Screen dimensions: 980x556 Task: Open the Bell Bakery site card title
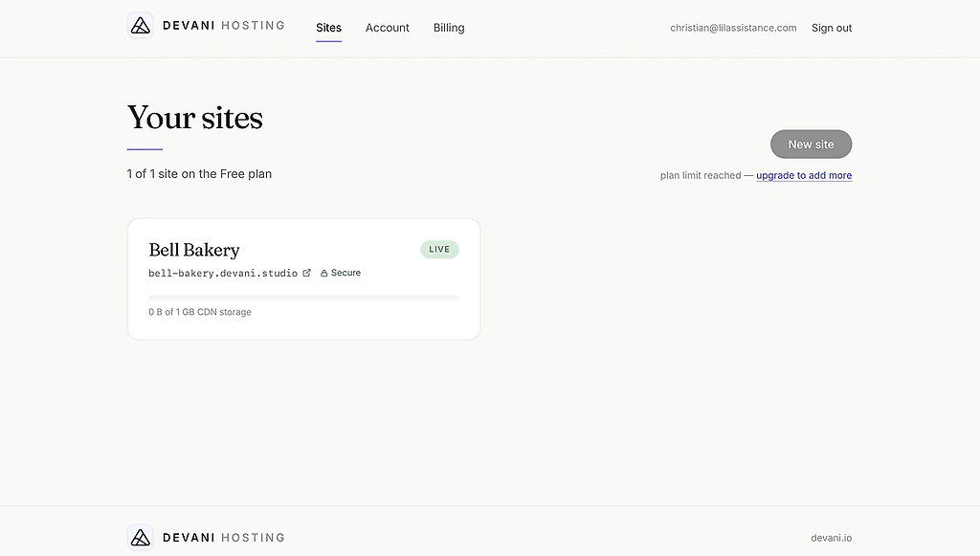[x=194, y=250]
